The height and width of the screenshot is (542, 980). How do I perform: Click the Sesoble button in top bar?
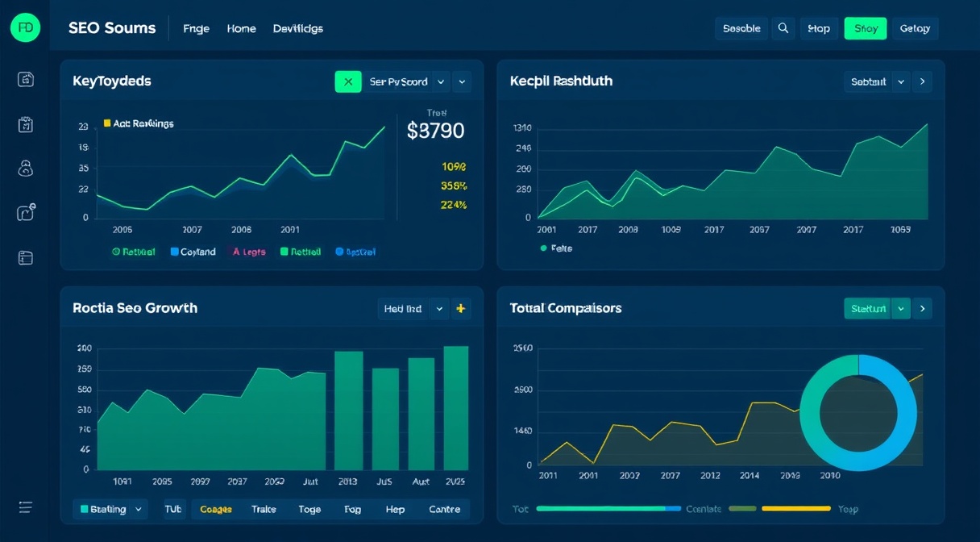[741, 28]
